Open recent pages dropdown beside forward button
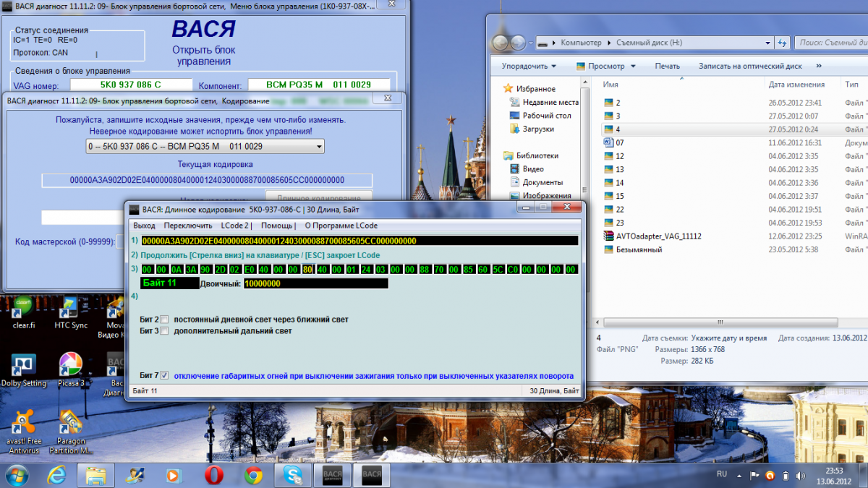 [531, 43]
